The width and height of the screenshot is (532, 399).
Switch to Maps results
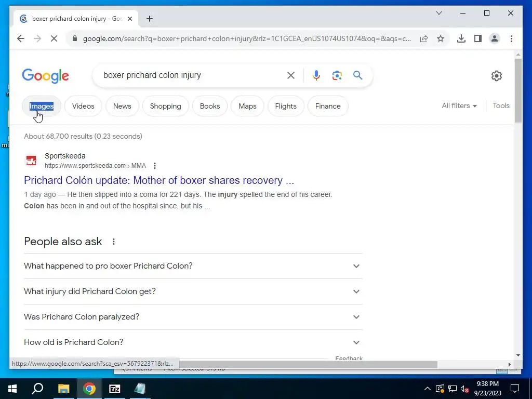click(x=247, y=106)
